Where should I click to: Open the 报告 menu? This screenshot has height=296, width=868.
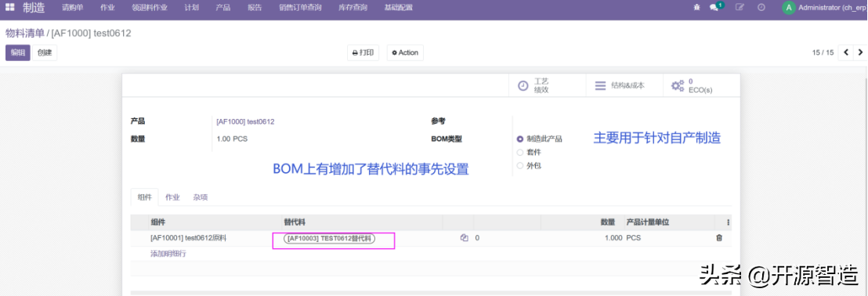(255, 8)
